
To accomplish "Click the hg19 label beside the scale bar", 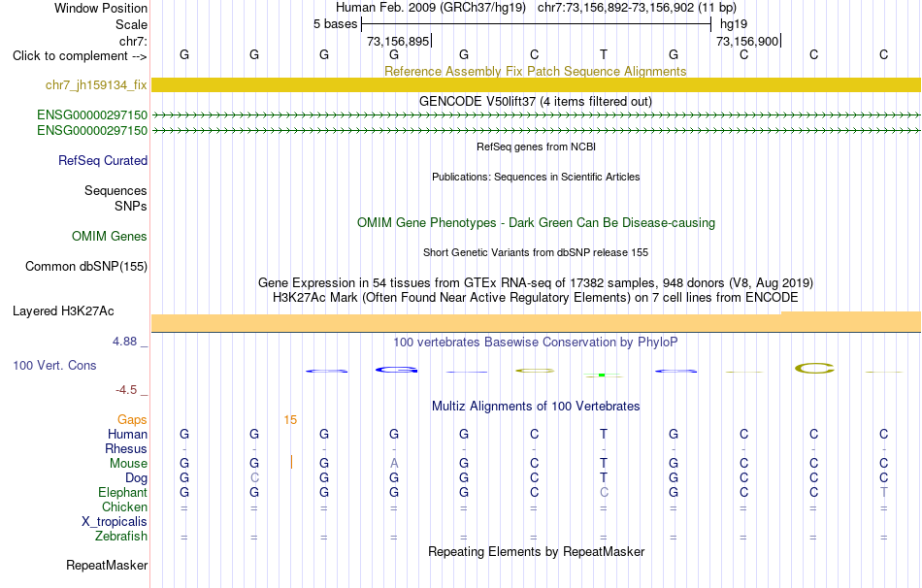I will [x=734, y=24].
